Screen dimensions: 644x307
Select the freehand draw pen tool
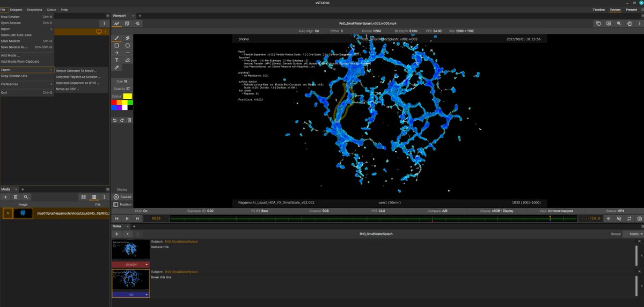[x=117, y=38]
